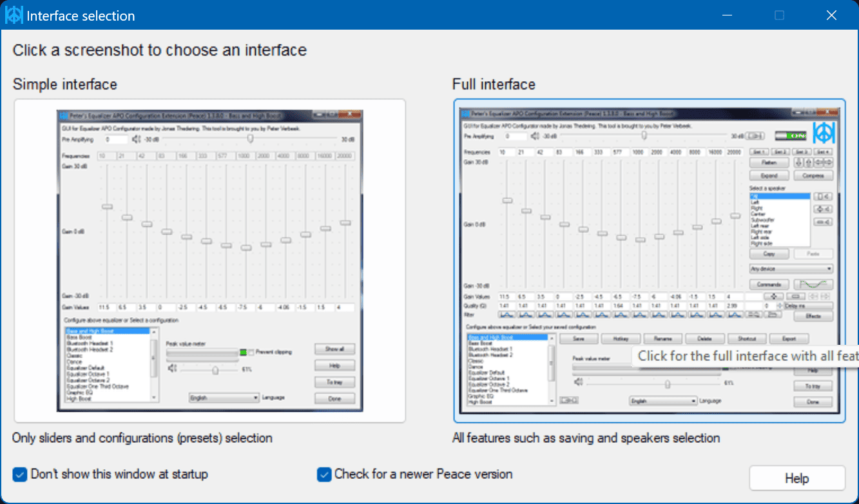This screenshot has width=859, height=504.
Task: Click the Any device dropdown in full preview
Action: (791, 269)
